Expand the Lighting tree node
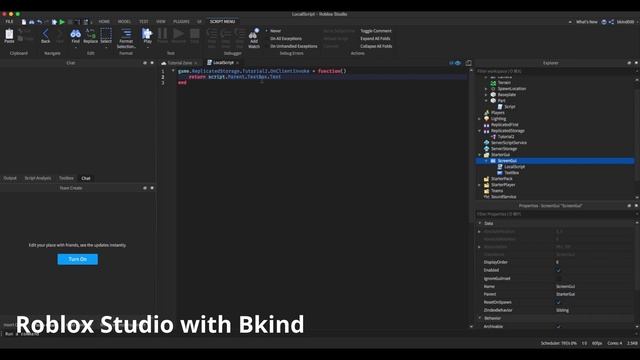 [x=480, y=119]
